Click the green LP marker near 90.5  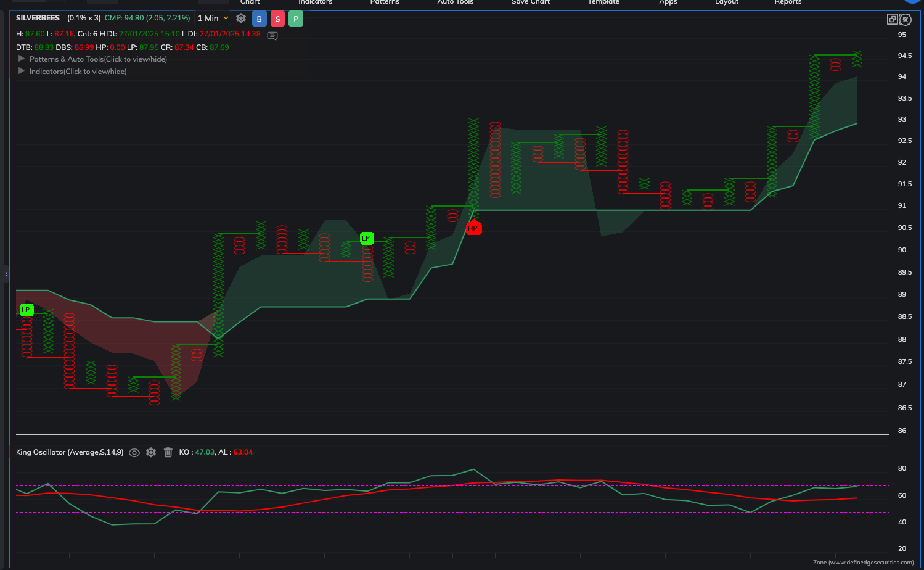(x=367, y=238)
